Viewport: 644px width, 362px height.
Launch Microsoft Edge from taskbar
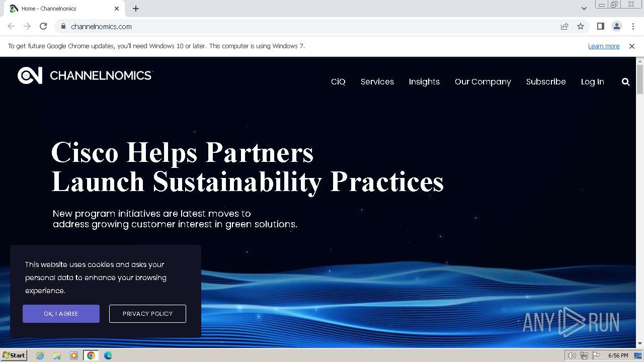click(x=108, y=355)
